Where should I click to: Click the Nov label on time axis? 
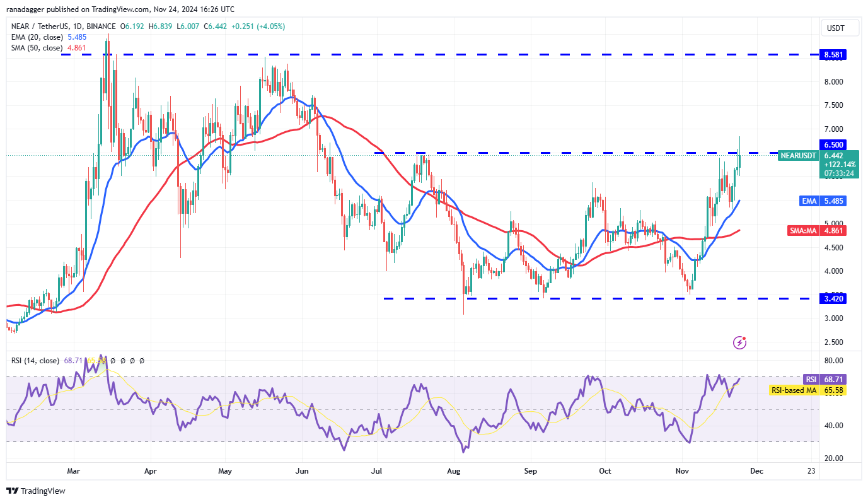click(682, 470)
